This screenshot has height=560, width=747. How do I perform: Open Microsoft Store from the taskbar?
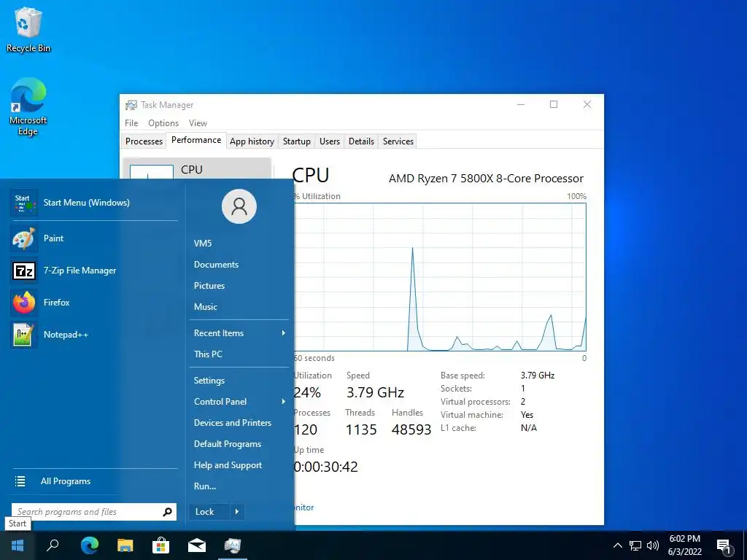(161, 545)
